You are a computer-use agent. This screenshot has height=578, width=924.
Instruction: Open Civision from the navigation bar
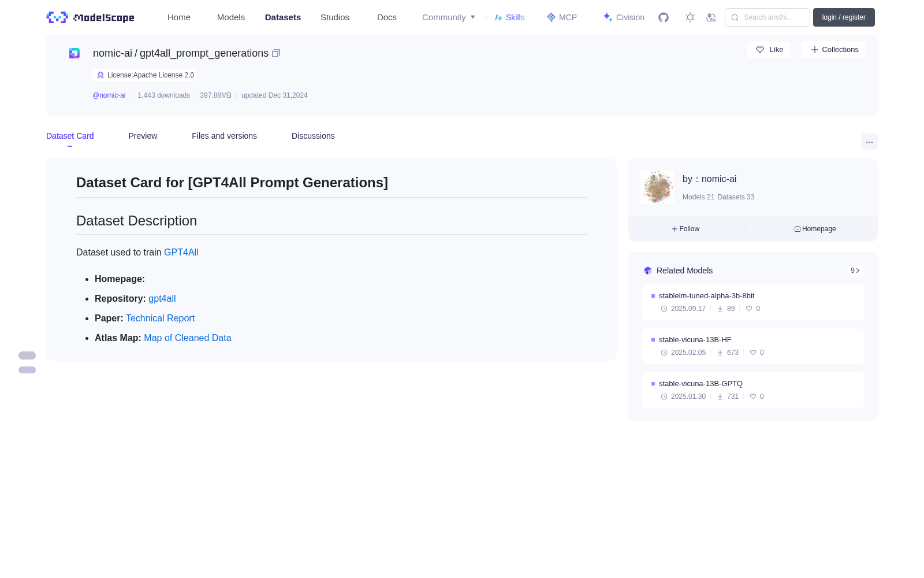point(624,17)
